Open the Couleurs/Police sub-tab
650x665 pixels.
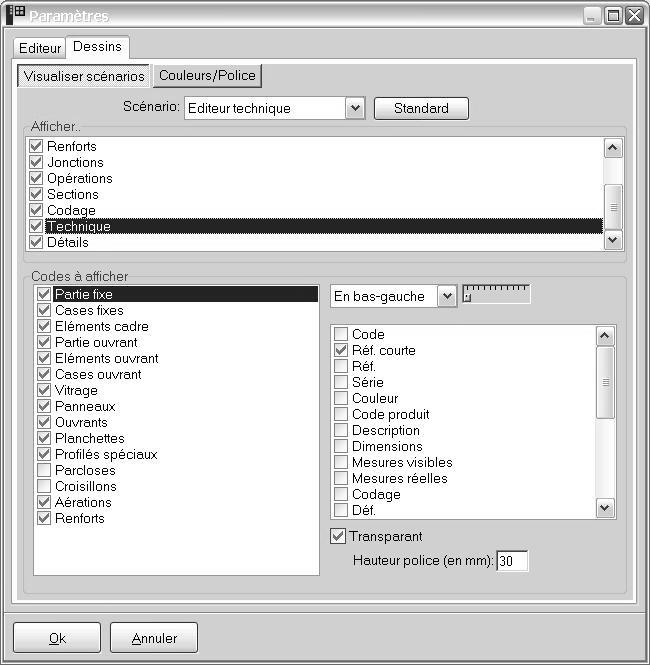pos(207,75)
